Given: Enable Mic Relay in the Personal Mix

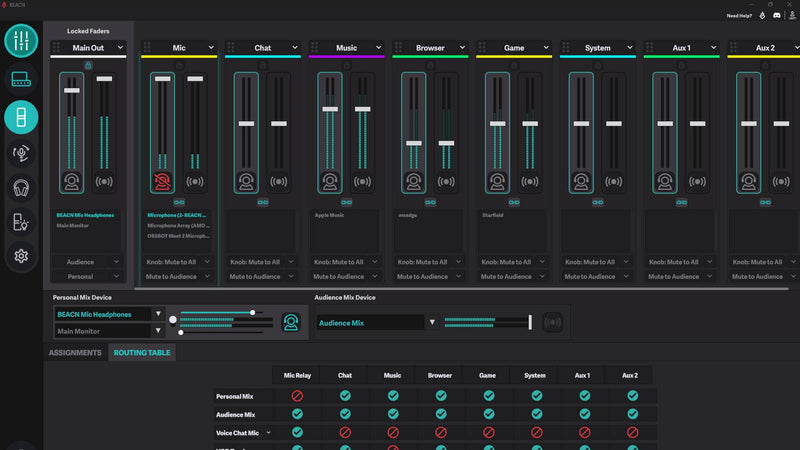Looking at the screenshot, I should [297, 395].
